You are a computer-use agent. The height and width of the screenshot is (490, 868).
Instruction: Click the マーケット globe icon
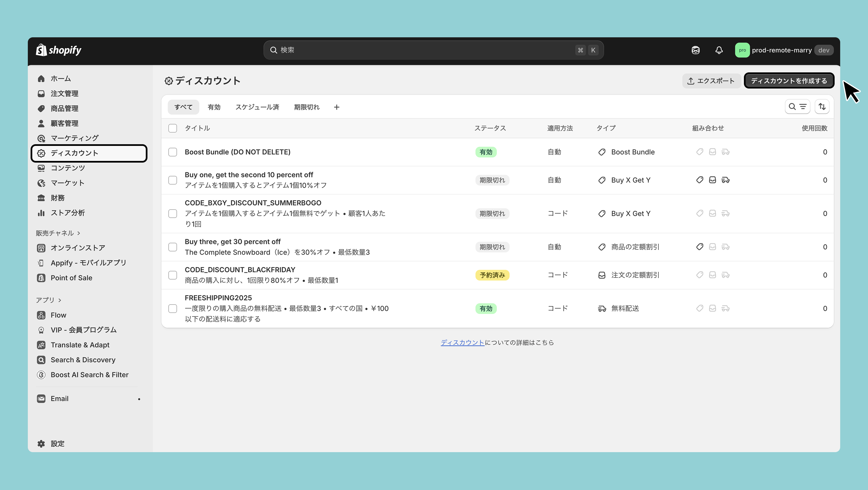pyautogui.click(x=41, y=183)
